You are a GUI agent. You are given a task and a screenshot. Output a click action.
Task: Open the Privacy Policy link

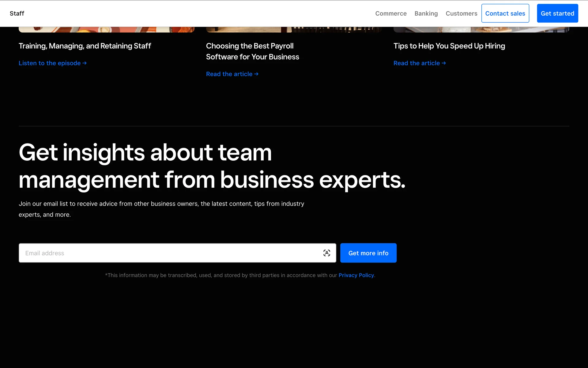pos(356,275)
